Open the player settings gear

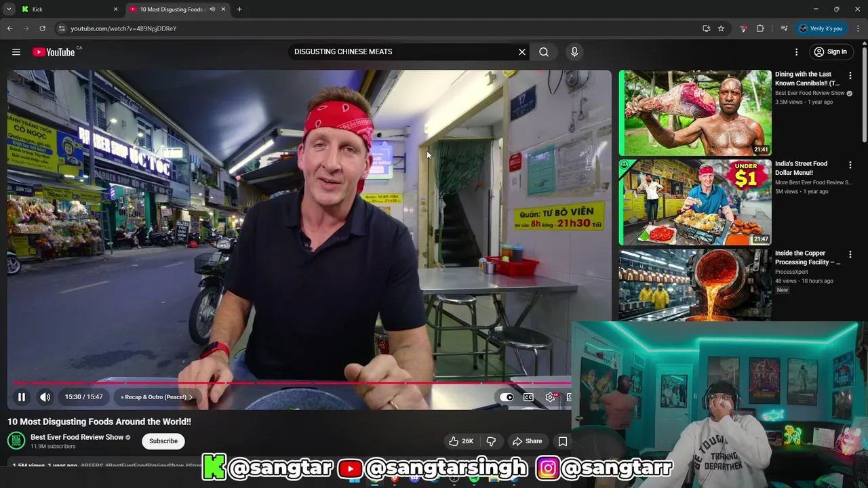click(551, 397)
